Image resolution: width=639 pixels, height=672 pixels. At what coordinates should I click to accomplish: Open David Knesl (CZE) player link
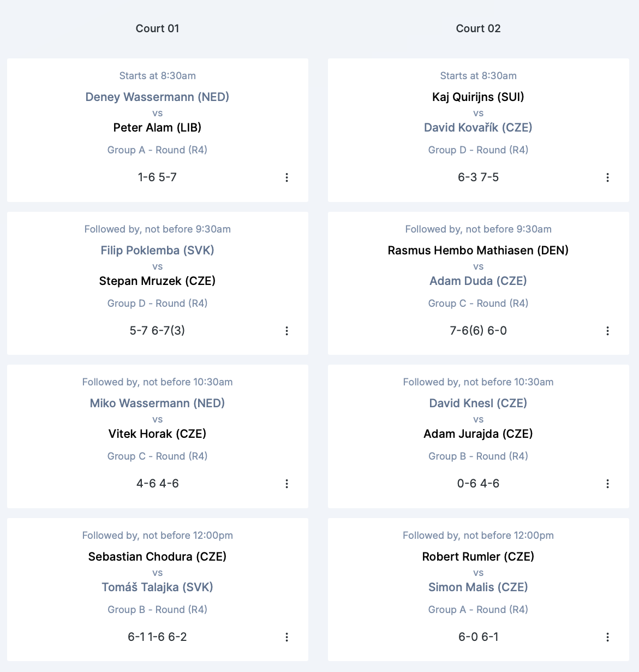point(478,403)
